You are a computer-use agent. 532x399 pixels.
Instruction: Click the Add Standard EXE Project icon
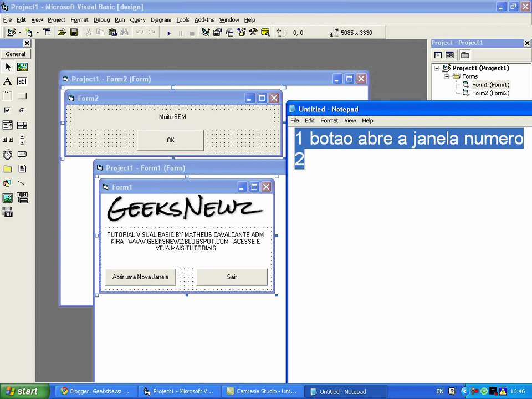click(x=11, y=33)
